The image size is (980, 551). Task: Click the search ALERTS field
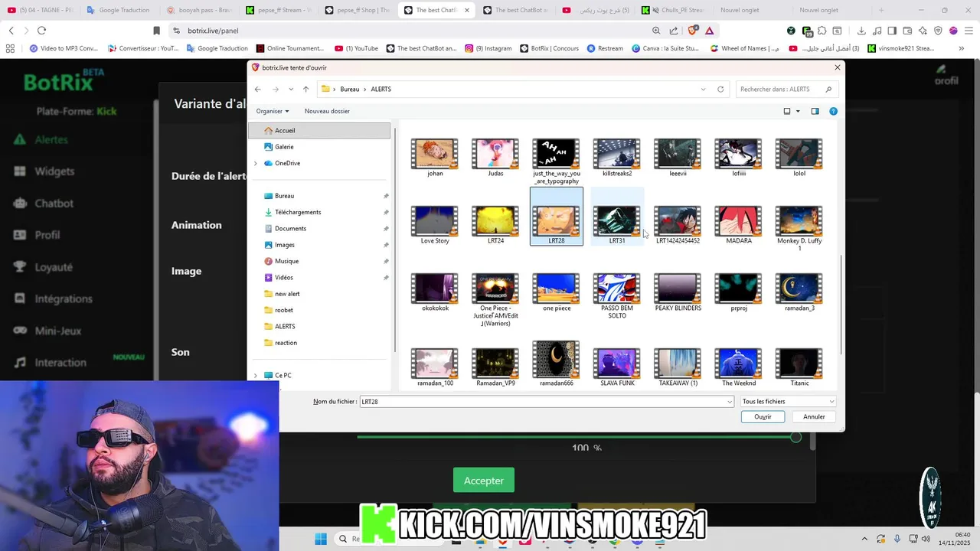coord(786,90)
